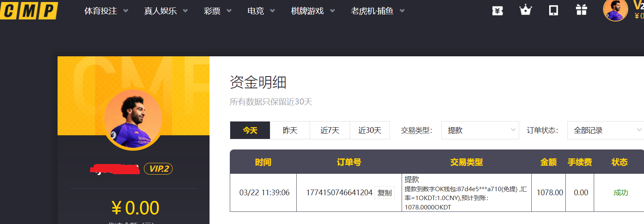Image resolution: width=644 pixels, height=224 pixels.
Task: Open the 棋牌游戏 navigation menu
Action: tap(312, 11)
